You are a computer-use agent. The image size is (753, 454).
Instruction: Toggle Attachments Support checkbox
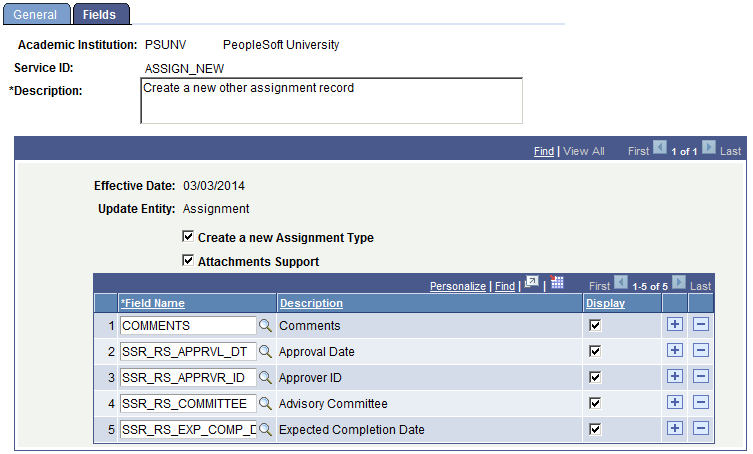pos(188,260)
